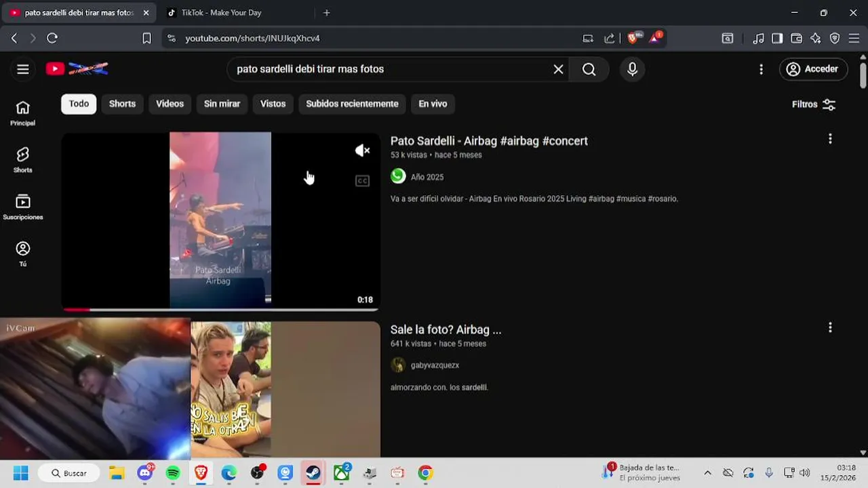Open File Explorer from the taskbar
This screenshot has height=488, width=868.
coord(117,472)
